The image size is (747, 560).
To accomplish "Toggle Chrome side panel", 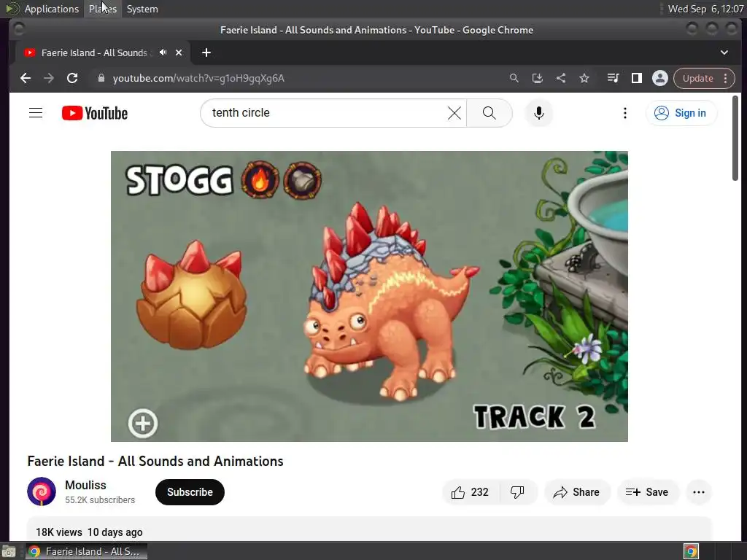I will tap(636, 78).
